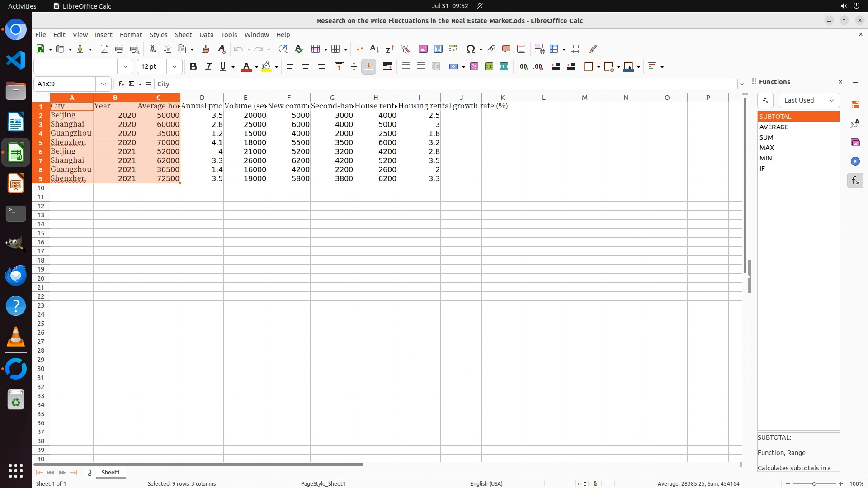Viewport: 868px width, 488px height.
Task: Open the Data menu
Action: pos(206,35)
